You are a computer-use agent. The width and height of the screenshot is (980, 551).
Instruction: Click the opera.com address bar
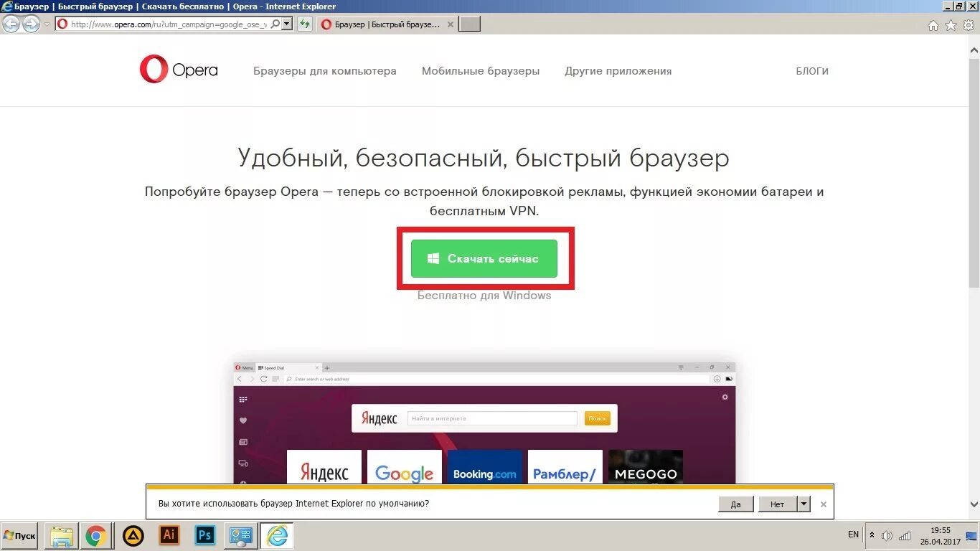pyautogui.click(x=169, y=24)
